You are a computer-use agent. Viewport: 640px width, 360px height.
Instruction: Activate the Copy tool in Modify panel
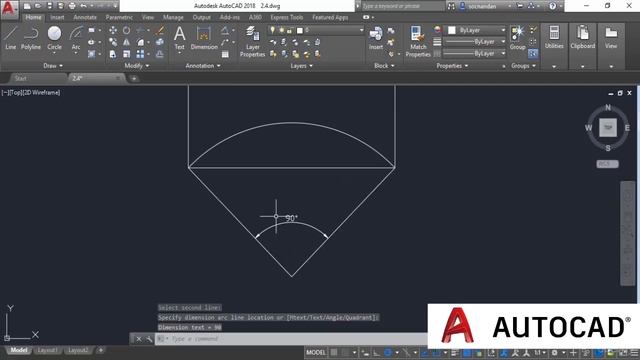coord(113,42)
